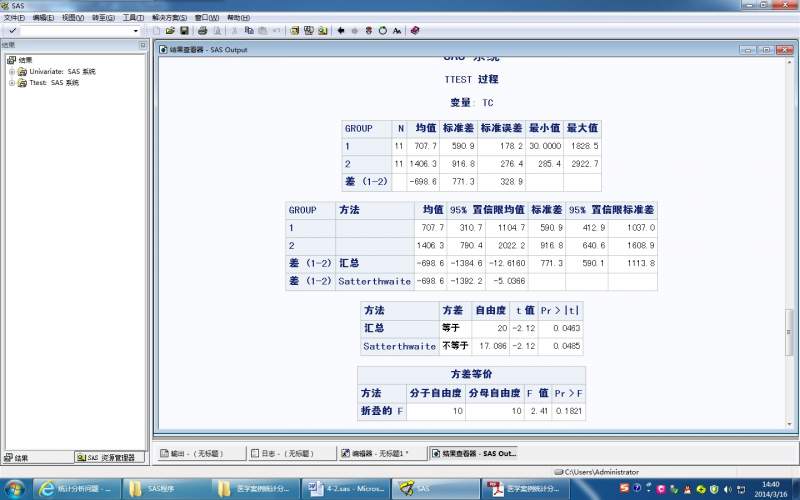Image resolution: width=800 pixels, height=500 pixels.
Task: Click the output viewer scrollbar up arrow
Action: 789,62
